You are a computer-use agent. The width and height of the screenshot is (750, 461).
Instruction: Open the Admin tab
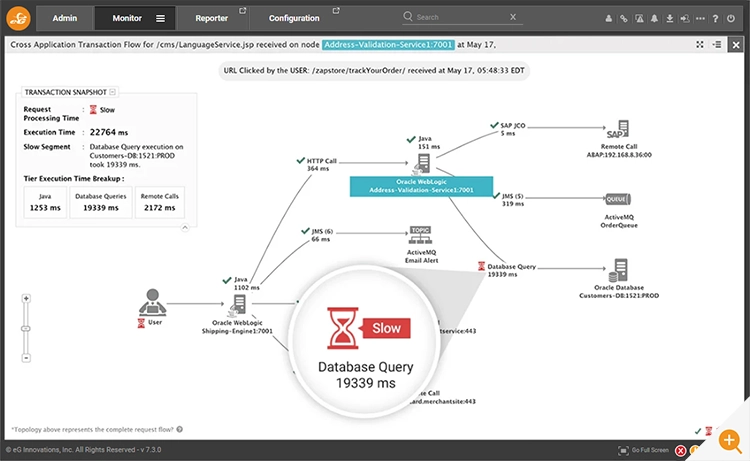[x=65, y=18]
